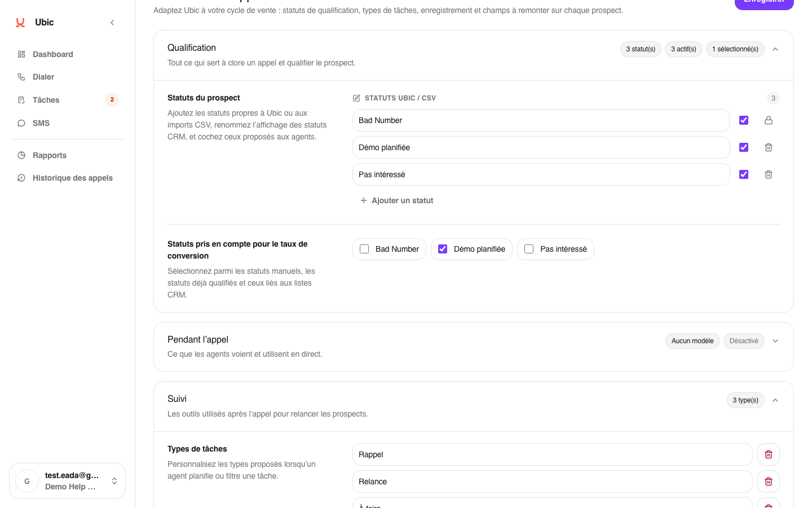The width and height of the screenshot is (812, 508).
Task: Uncheck Démo planifiée conversion status
Action: point(471,249)
